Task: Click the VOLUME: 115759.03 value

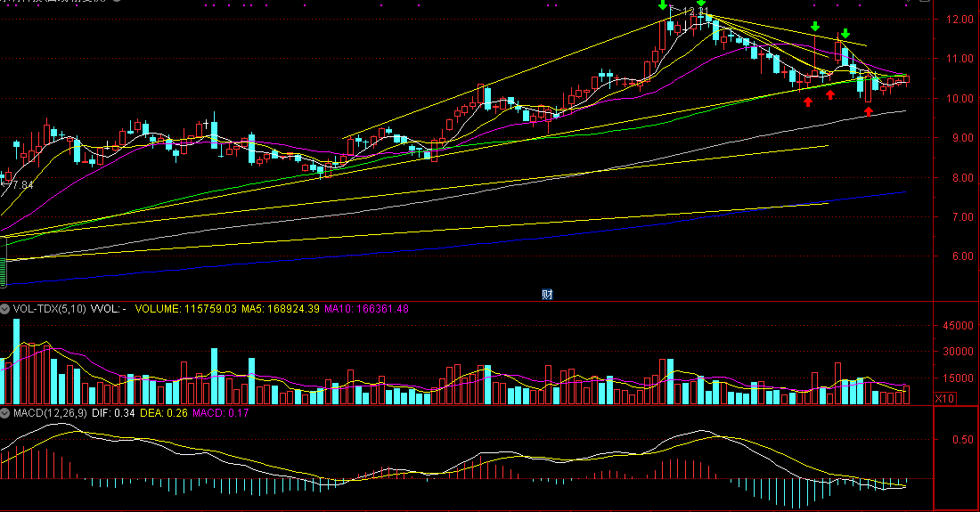Action: point(185,309)
